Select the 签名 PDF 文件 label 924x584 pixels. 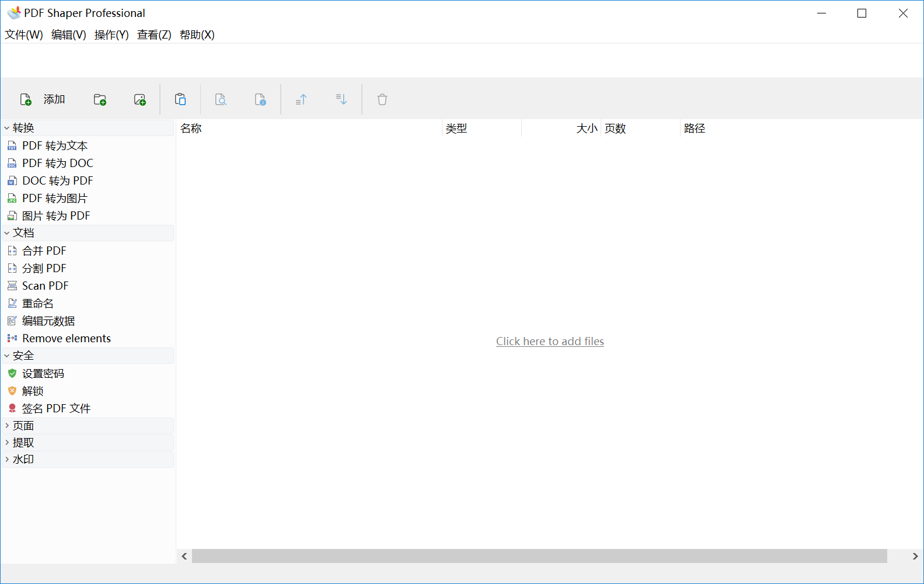pyautogui.click(x=57, y=408)
